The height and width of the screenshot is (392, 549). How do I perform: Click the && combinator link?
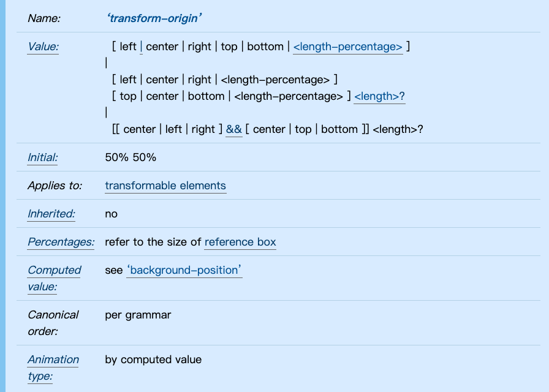234,129
